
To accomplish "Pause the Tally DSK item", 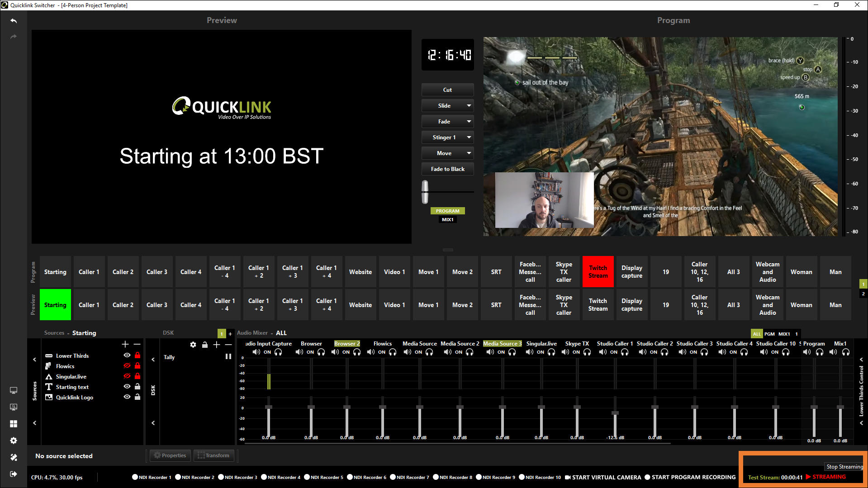I will coord(228,357).
